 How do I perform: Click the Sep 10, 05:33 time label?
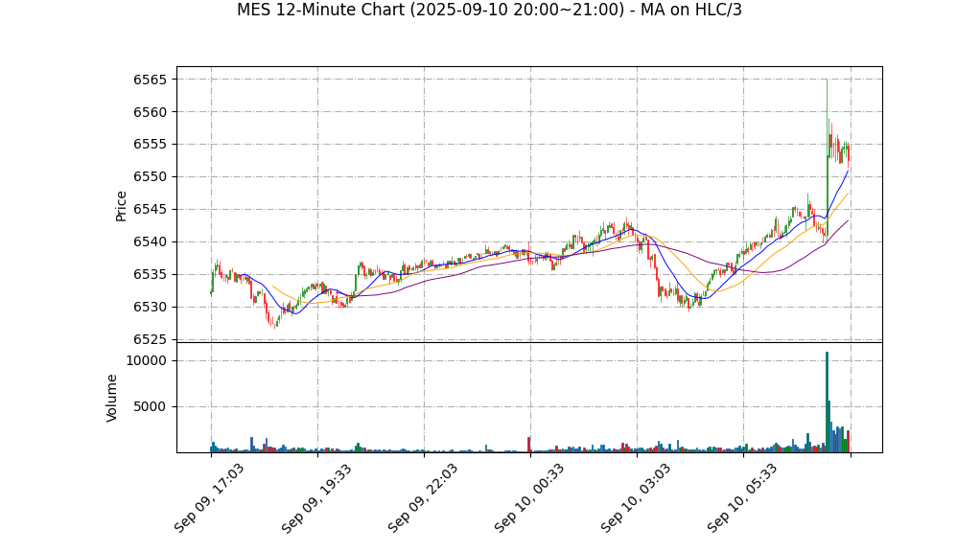tap(742, 498)
